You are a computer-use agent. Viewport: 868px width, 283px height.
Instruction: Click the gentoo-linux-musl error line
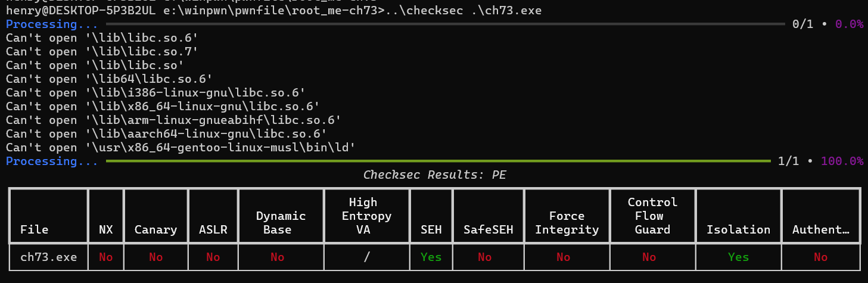pyautogui.click(x=181, y=147)
